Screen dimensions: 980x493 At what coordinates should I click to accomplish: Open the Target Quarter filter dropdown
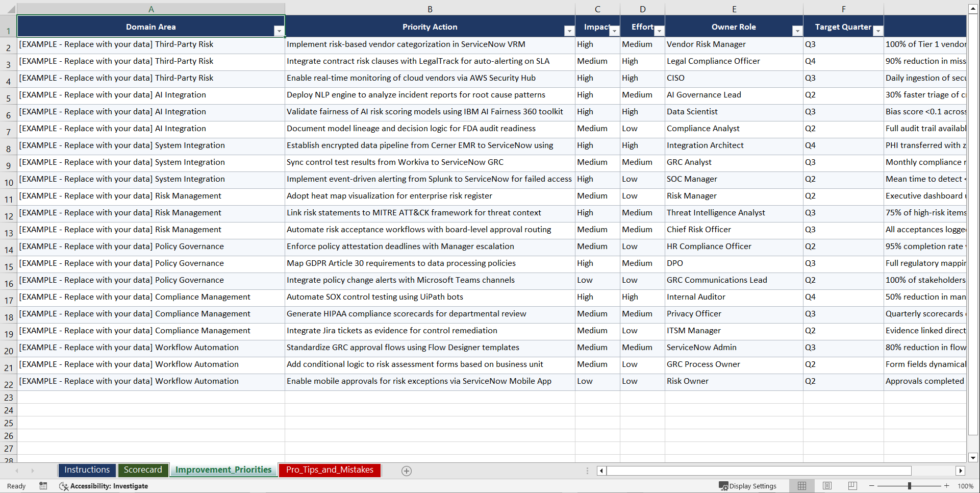(878, 31)
